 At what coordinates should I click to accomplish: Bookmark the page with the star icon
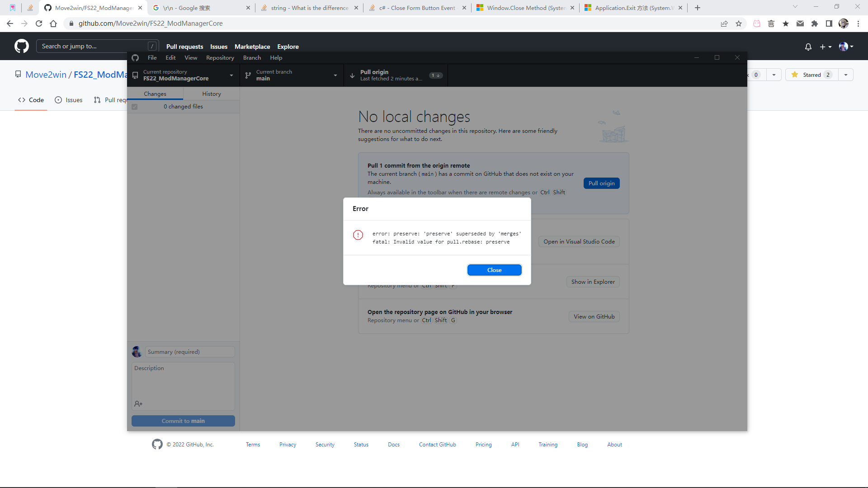point(739,23)
